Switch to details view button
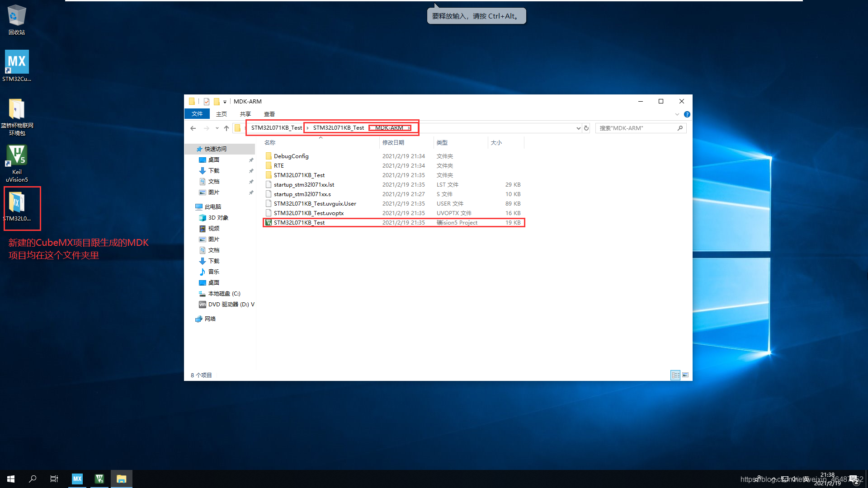Viewport: 868px width, 488px height. (x=675, y=375)
